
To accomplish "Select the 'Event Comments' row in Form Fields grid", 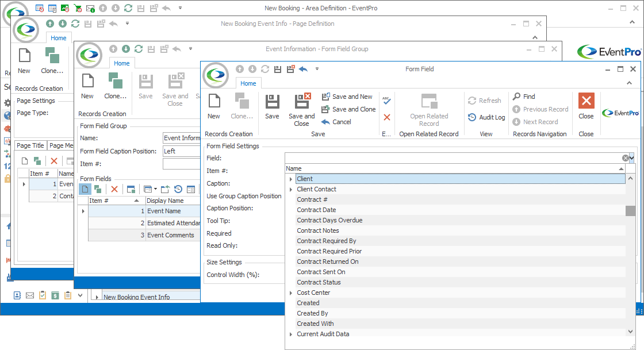I will point(144,235).
